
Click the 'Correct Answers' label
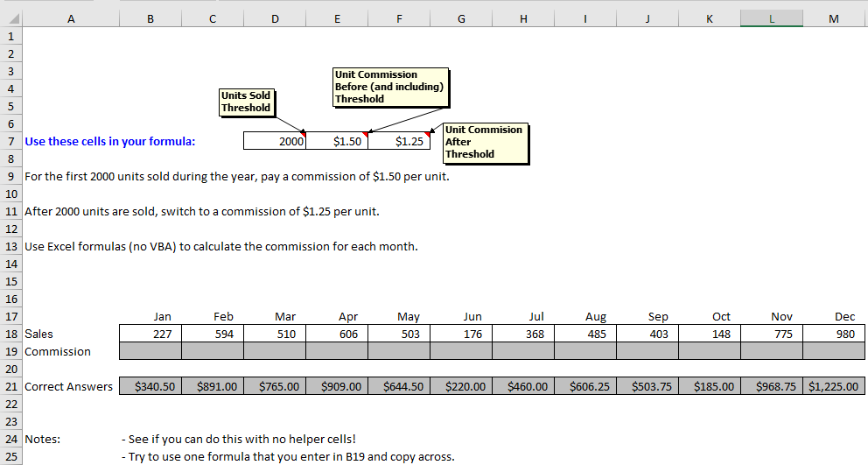click(x=68, y=386)
